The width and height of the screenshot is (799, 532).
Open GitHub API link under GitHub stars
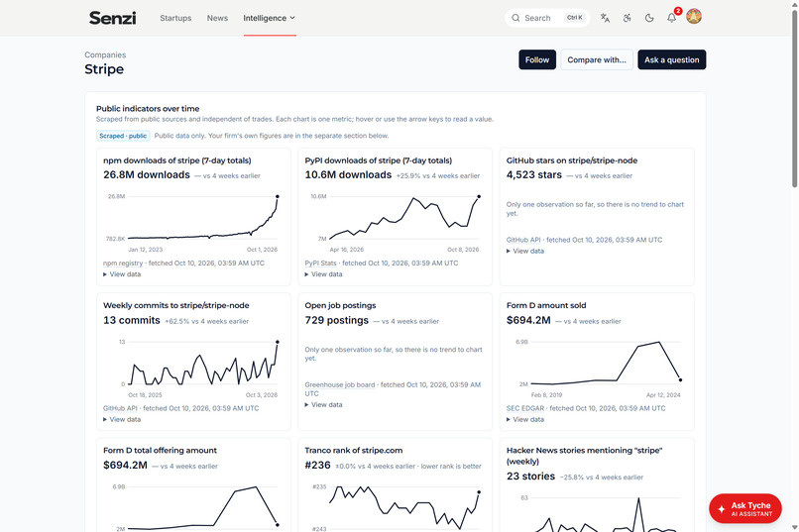click(523, 240)
